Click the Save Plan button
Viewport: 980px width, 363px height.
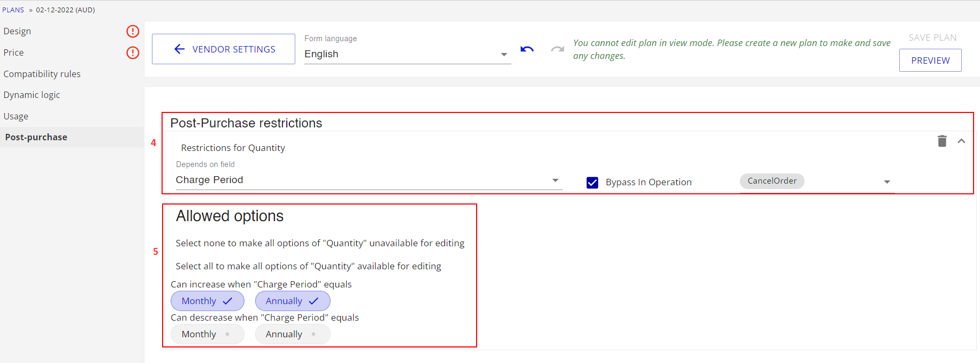pos(932,37)
